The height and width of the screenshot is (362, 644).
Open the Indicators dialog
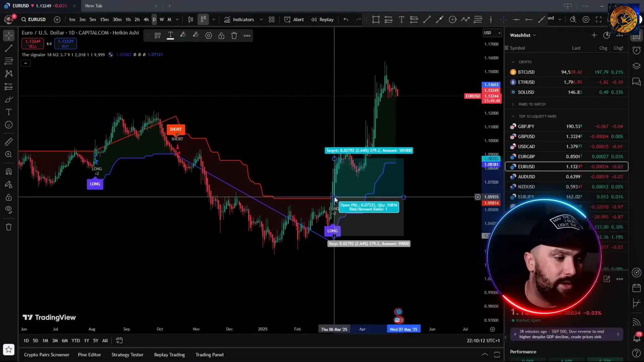click(239, 19)
